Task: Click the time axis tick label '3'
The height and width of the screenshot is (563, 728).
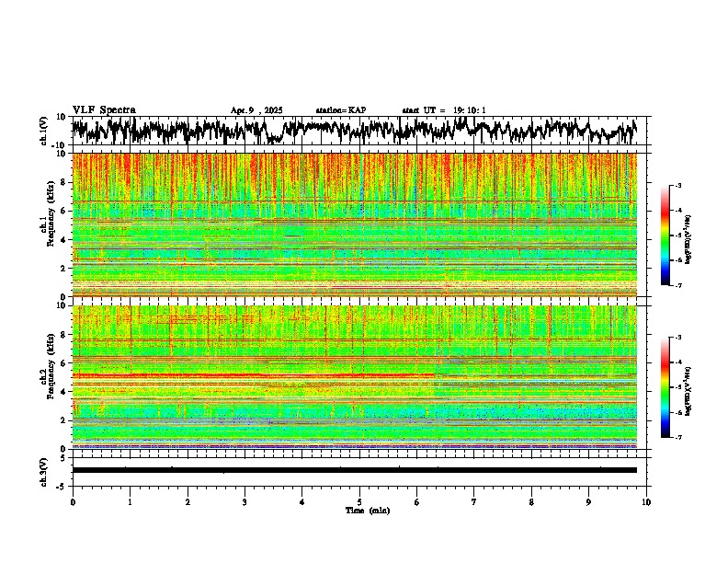Action: click(x=245, y=502)
